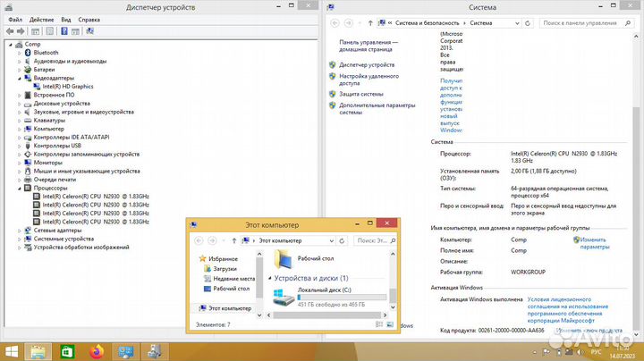Click the up arrow in Этот компьютер window
Viewport: 644px width, 361px height.
tap(234, 240)
